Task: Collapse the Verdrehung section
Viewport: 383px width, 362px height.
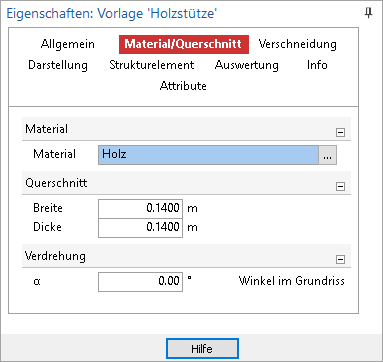Action: (340, 259)
